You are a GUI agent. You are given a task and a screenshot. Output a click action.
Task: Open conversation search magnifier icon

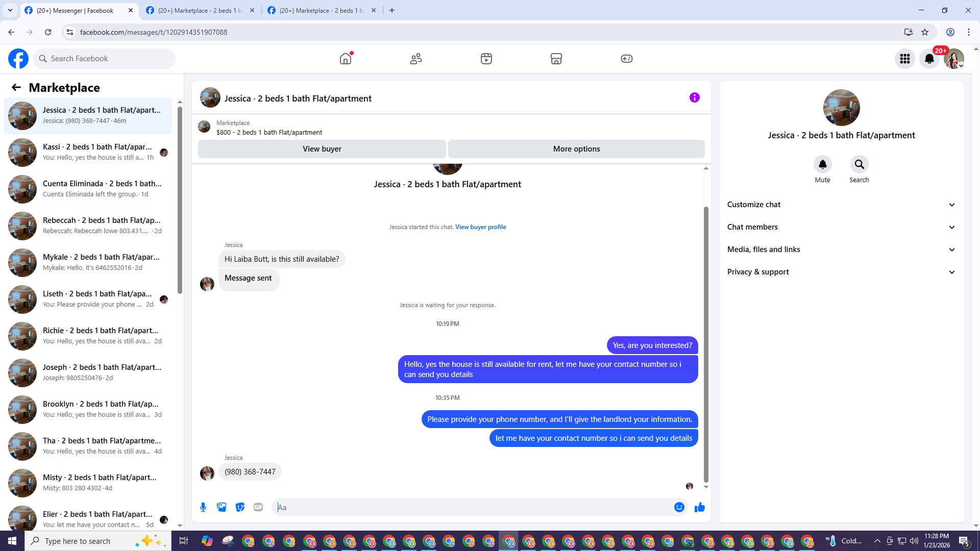859,164
